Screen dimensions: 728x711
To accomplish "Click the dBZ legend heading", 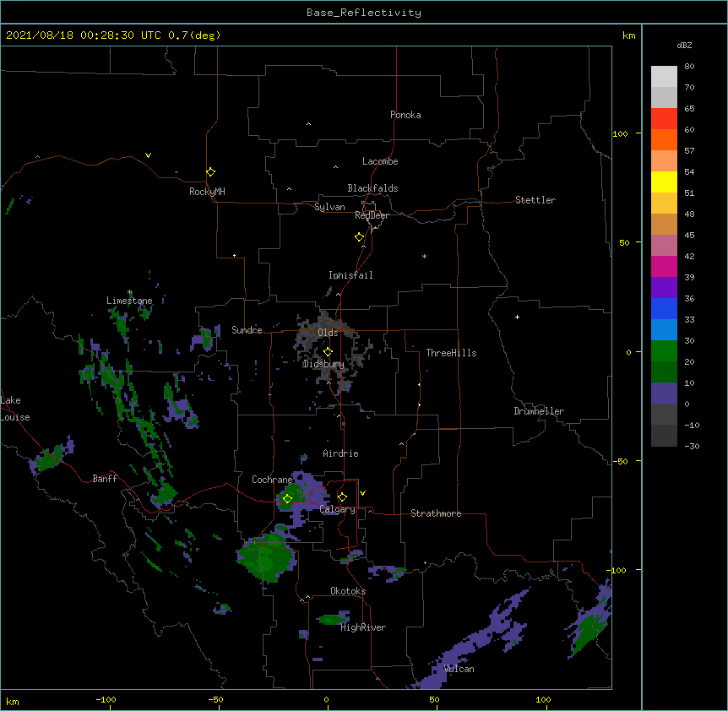I will click(x=684, y=45).
